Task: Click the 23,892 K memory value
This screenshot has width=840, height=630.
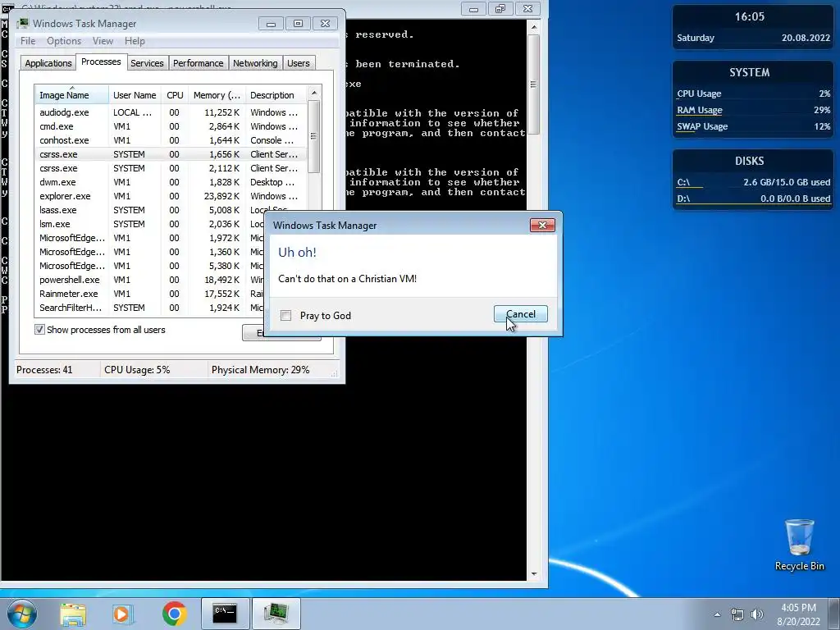Action: click(x=221, y=196)
